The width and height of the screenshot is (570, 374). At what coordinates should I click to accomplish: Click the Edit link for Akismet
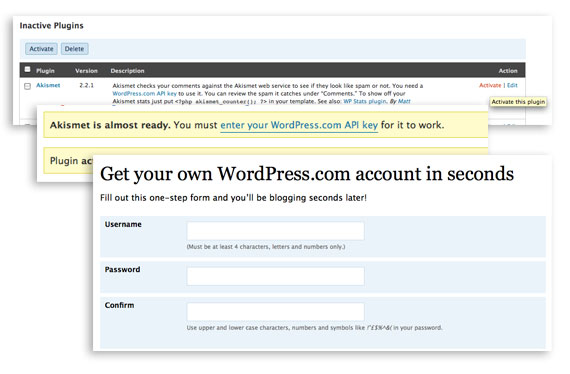pos(512,85)
